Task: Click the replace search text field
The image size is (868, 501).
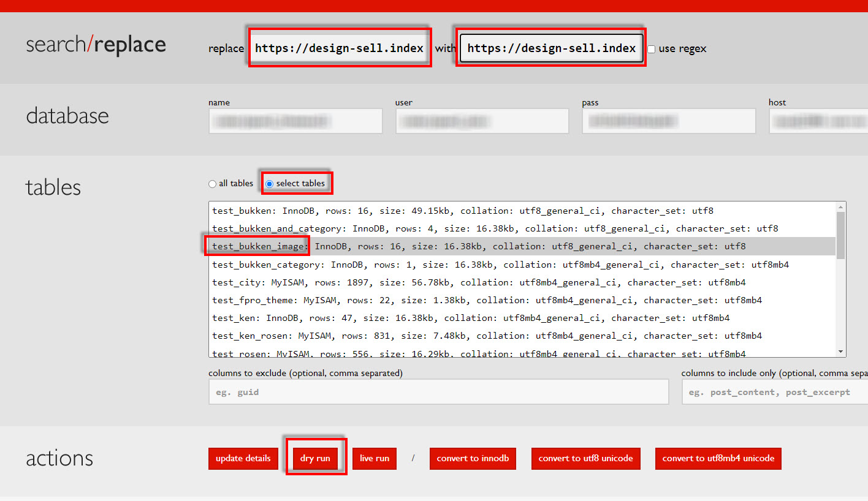Action: 339,48
